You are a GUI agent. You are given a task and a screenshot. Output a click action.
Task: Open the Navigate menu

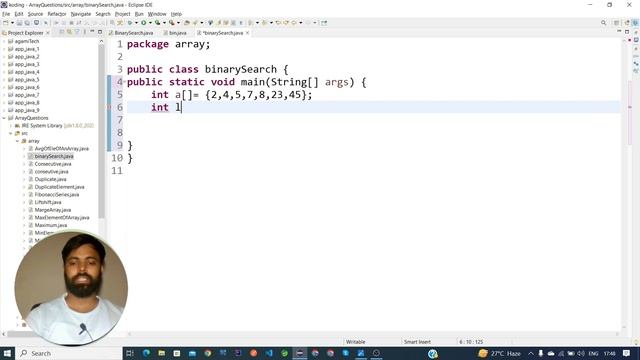(x=81, y=14)
